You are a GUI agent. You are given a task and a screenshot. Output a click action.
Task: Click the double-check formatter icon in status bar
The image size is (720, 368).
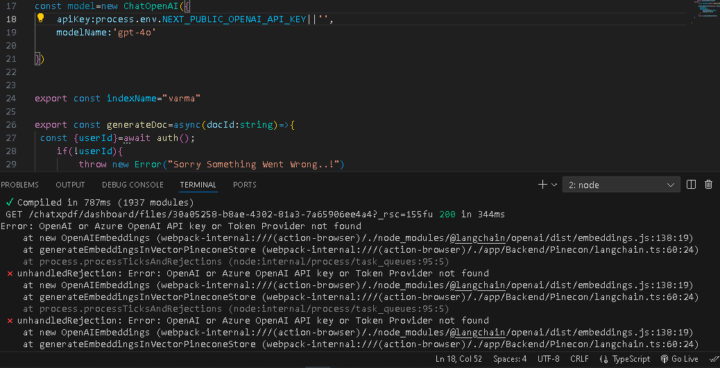pos(714,359)
